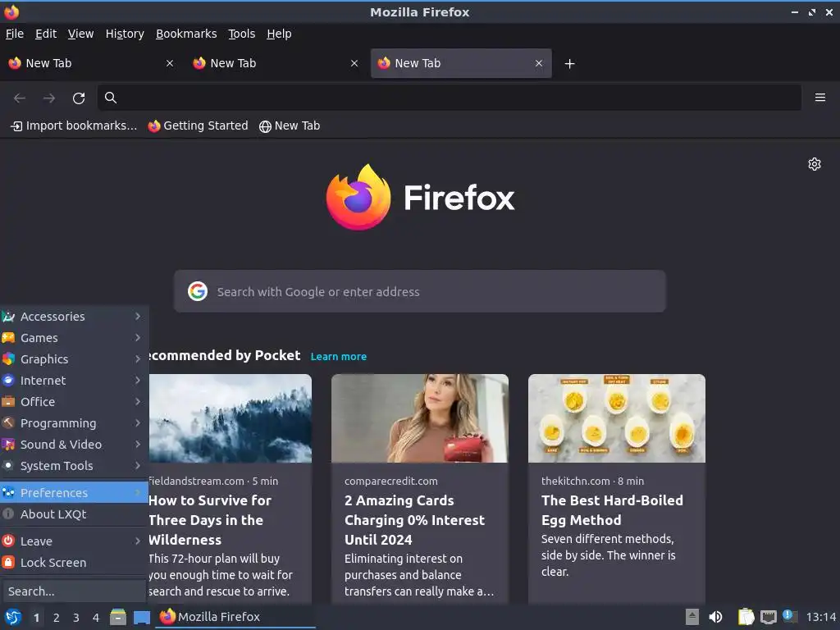The image size is (840, 630).
Task: Switch to the second New Tab
Action: point(276,63)
